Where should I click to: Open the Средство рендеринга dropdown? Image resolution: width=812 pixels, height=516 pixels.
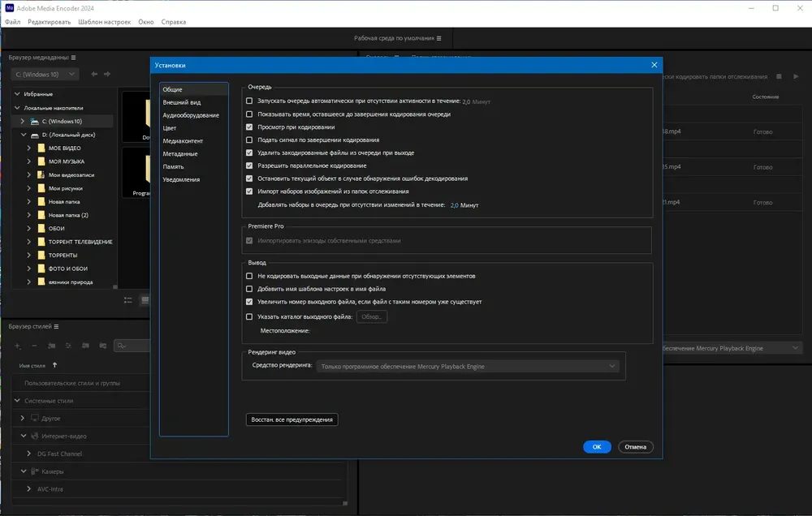(468, 367)
